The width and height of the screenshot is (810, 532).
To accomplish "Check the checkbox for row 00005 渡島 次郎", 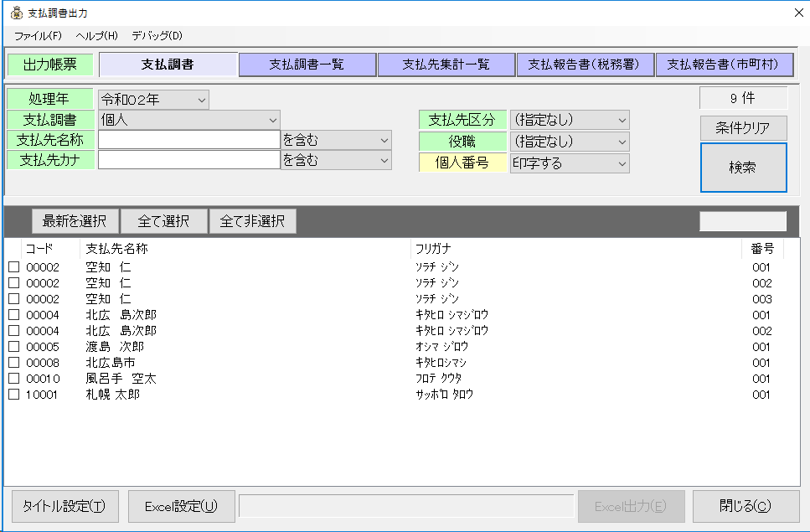I will tap(13, 346).
